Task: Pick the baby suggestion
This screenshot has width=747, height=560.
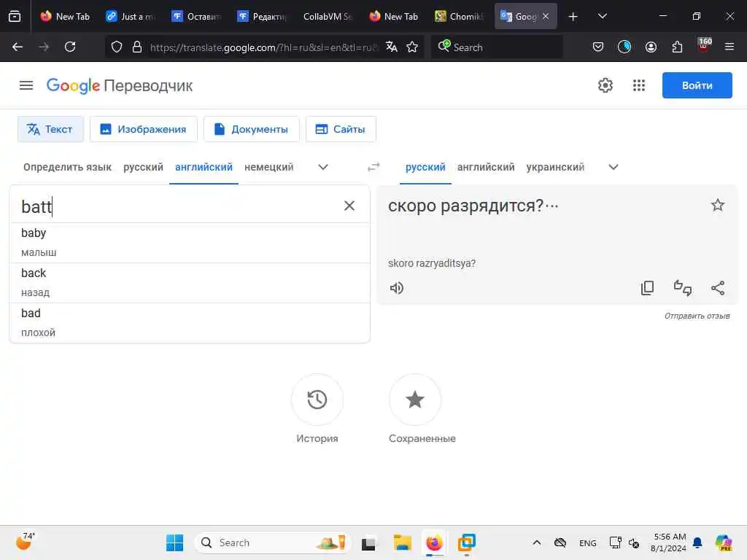Action: (190, 243)
